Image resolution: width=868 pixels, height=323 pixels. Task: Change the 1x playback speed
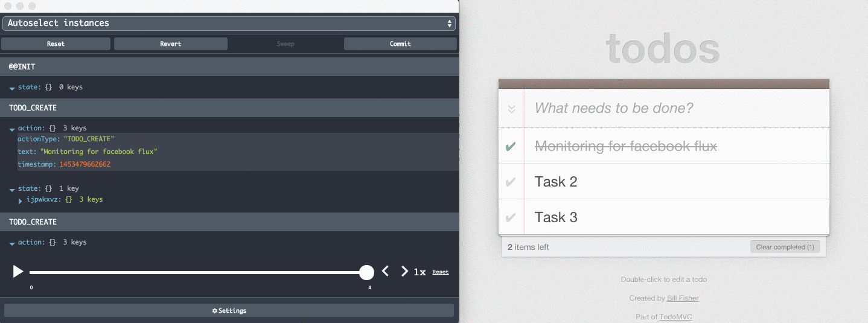click(420, 272)
